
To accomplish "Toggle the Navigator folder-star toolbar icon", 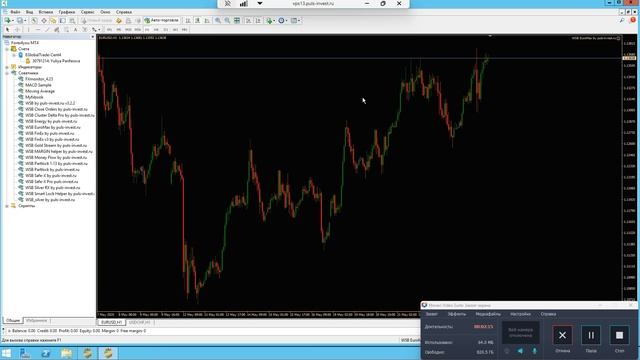I will click(x=53, y=20).
